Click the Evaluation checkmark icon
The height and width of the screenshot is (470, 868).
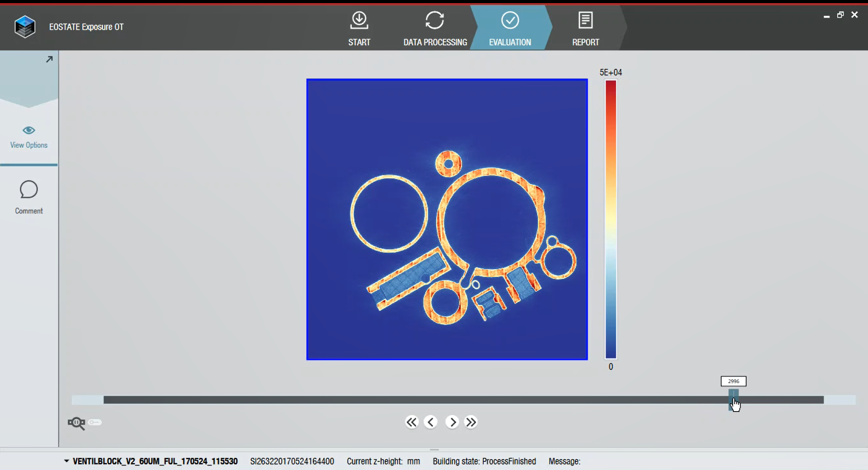tap(510, 20)
